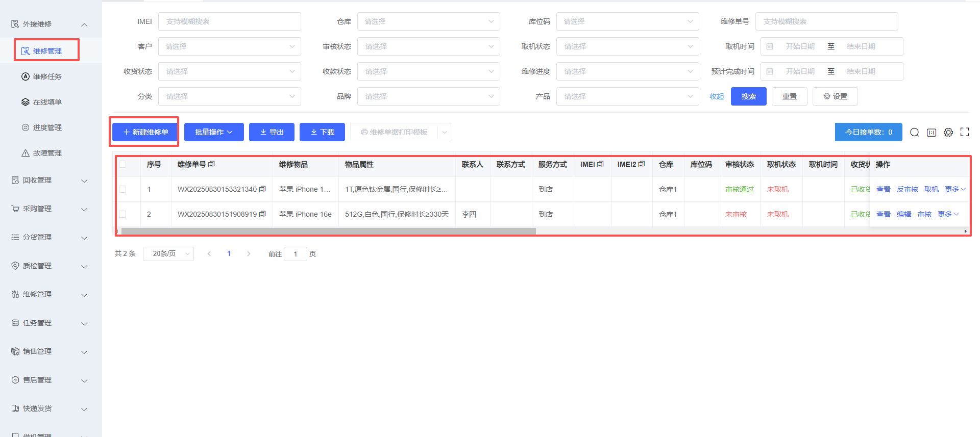Click 反审核 link in the first row
Screen dimensions: 980x437
pos(907,189)
